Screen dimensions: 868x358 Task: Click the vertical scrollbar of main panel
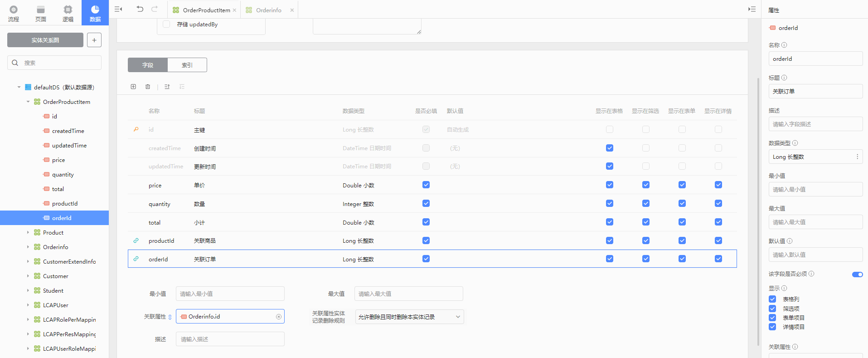758,211
